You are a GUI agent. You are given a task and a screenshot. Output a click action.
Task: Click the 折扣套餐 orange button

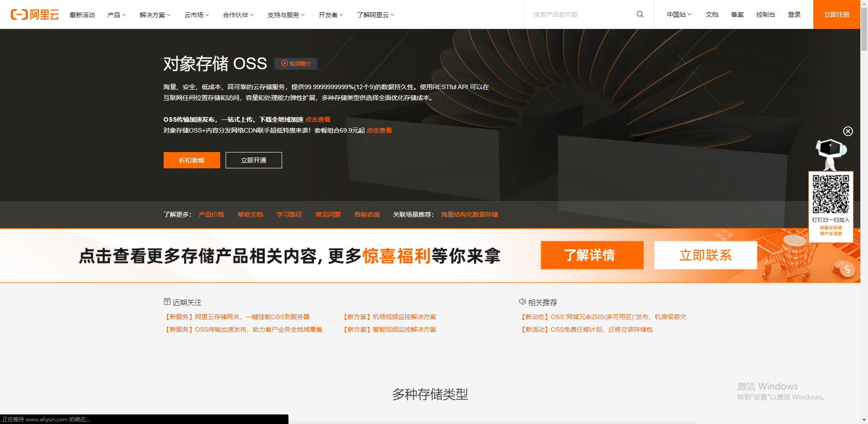[x=192, y=160]
